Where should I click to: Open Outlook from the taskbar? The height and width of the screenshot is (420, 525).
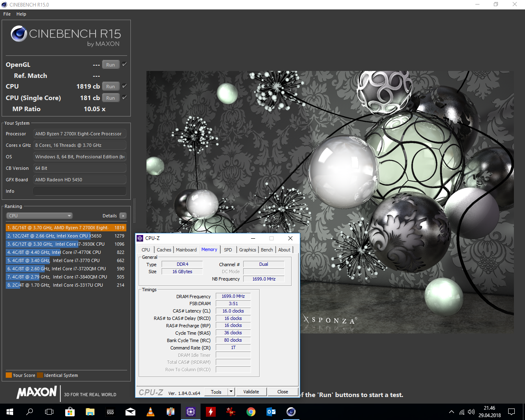pos(271,412)
